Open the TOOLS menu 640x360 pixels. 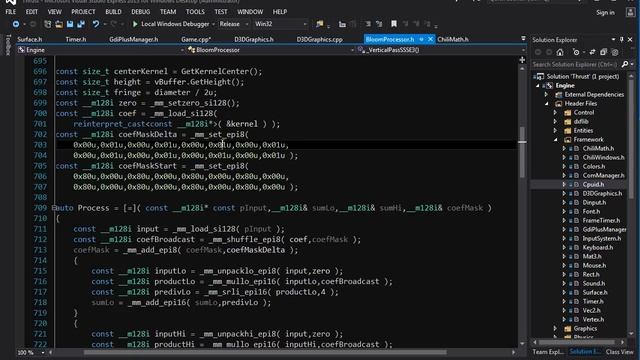[x=195, y=12]
